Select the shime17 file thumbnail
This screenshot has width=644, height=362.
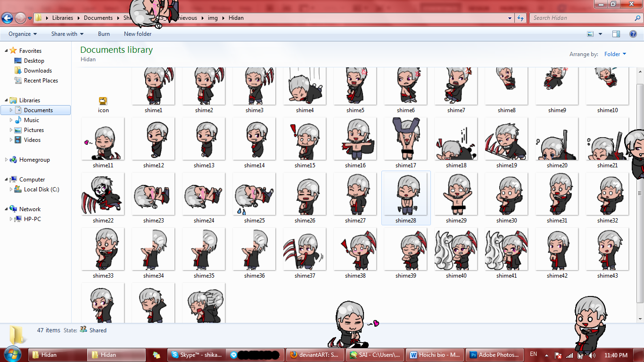click(405, 139)
